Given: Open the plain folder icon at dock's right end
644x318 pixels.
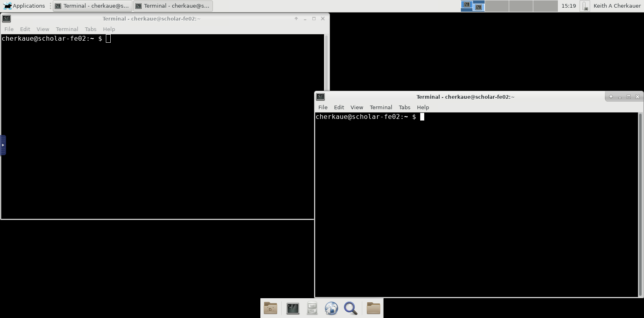Looking at the screenshot, I should tap(373, 308).
